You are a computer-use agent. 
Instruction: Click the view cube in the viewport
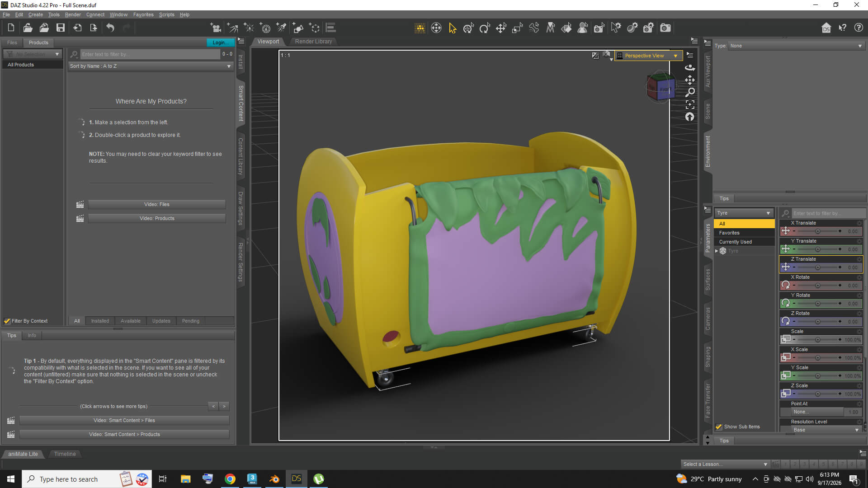pos(660,87)
